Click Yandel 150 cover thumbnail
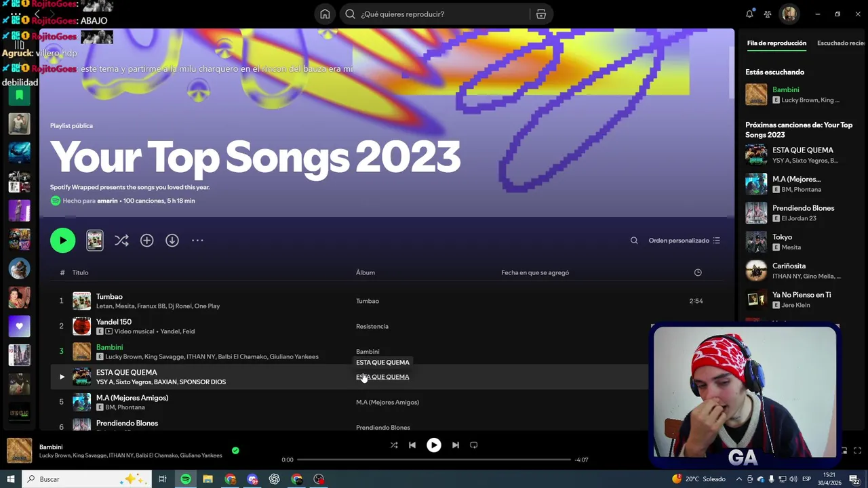This screenshot has width=868, height=488. pos(81,327)
